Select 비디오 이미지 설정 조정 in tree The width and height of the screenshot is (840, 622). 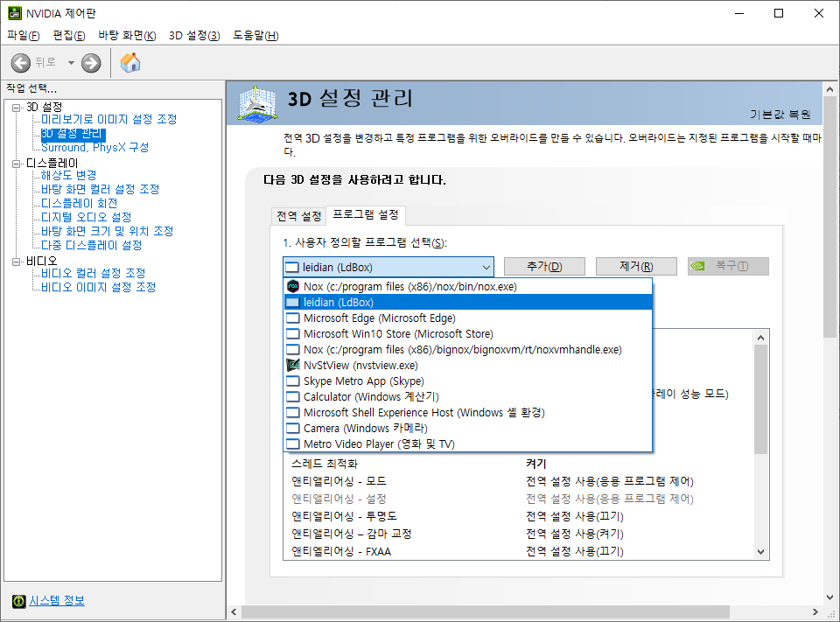[x=99, y=287]
